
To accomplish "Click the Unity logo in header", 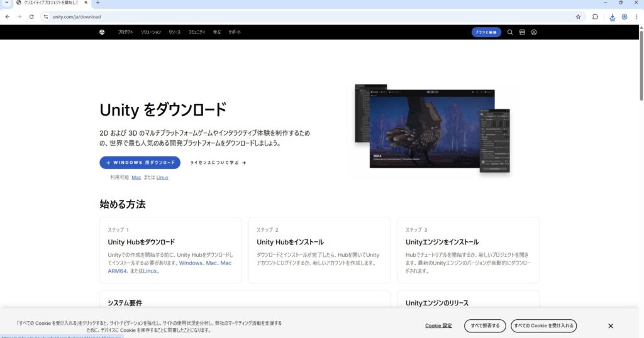I will click(x=102, y=32).
